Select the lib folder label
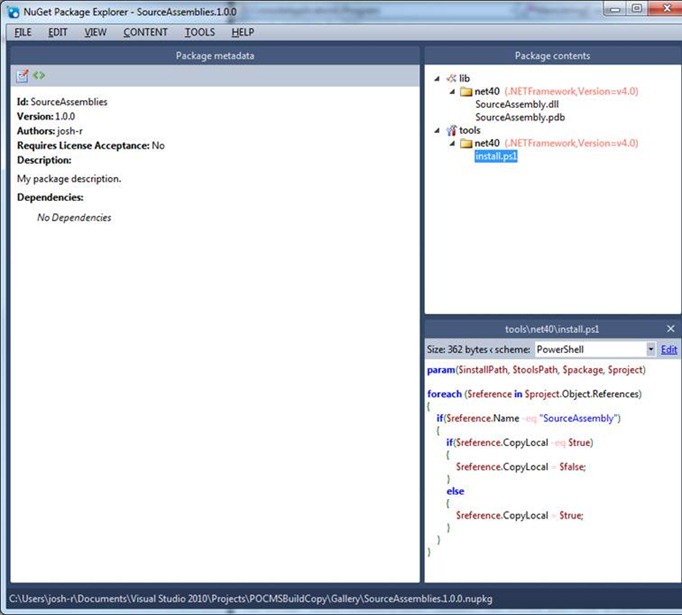 pyautogui.click(x=464, y=78)
